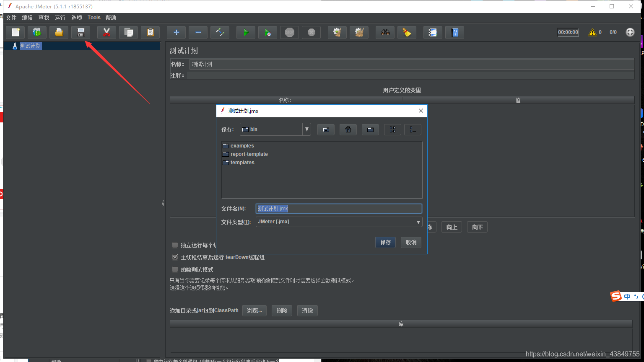The width and height of the screenshot is (644, 362).
Task: Click the remote engines status icon
Action: (x=630, y=32)
